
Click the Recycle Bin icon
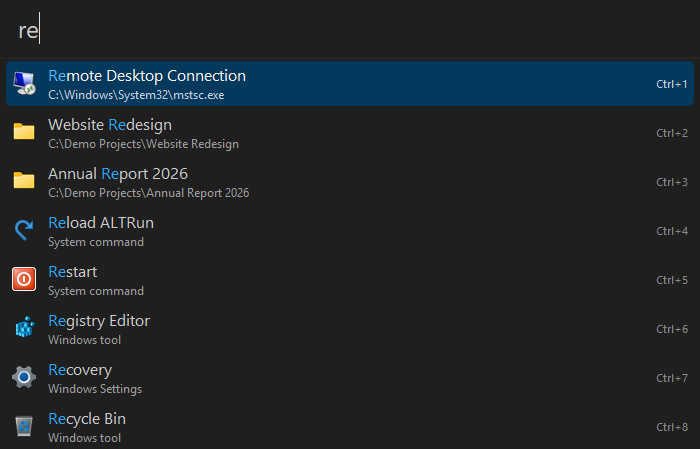24,426
